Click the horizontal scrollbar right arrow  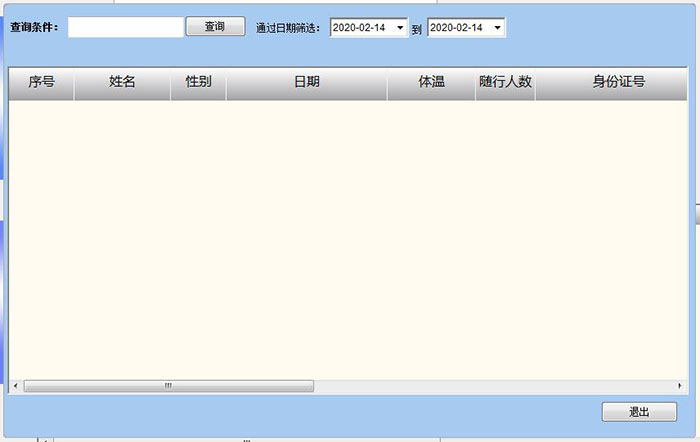click(680, 386)
